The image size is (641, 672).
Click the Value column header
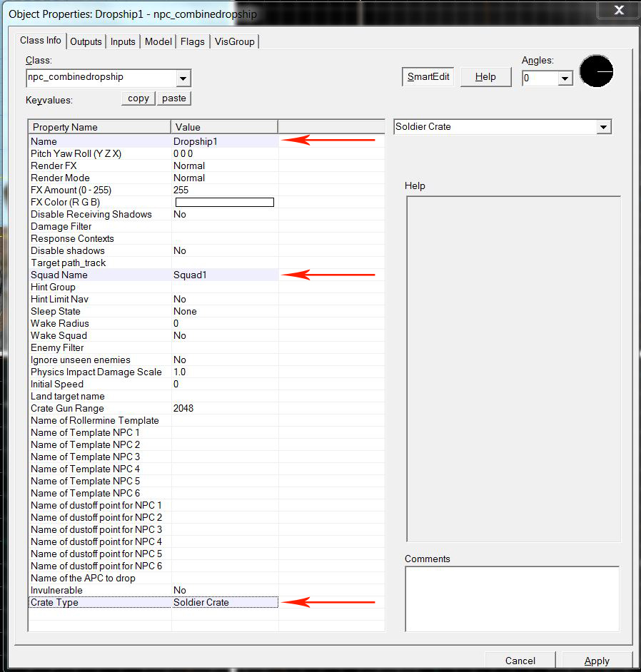tap(224, 127)
